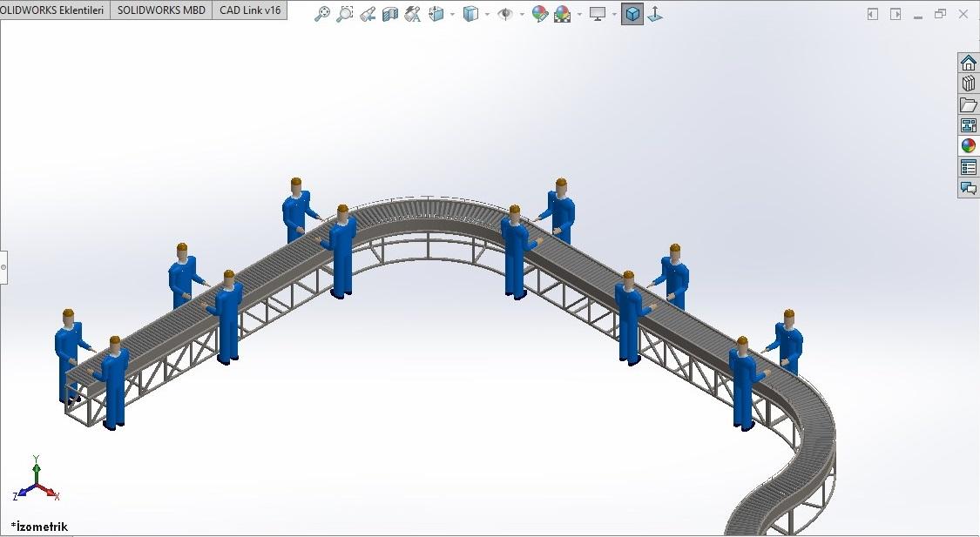Open the SOLIDWORKS Forum pane

[968, 186]
